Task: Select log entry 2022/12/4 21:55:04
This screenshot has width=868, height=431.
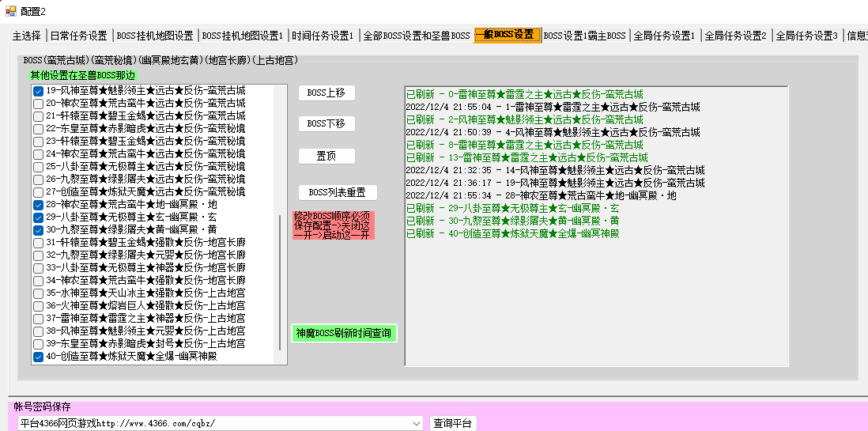Action: pos(553,107)
